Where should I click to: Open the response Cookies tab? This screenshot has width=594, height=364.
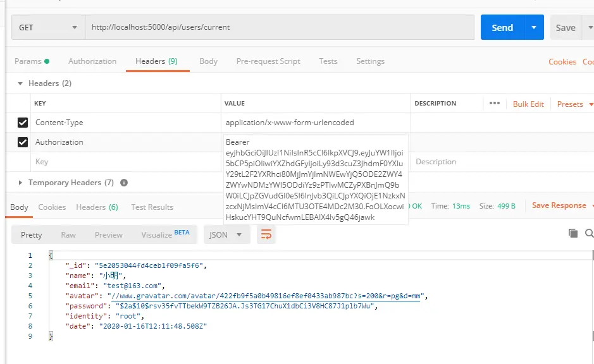(x=52, y=207)
